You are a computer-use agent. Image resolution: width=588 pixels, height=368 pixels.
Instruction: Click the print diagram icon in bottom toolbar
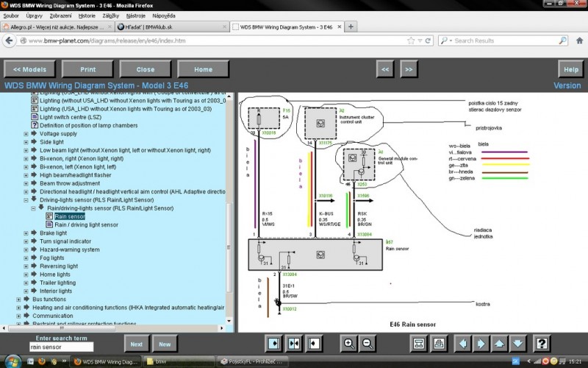[x=439, y=344]
